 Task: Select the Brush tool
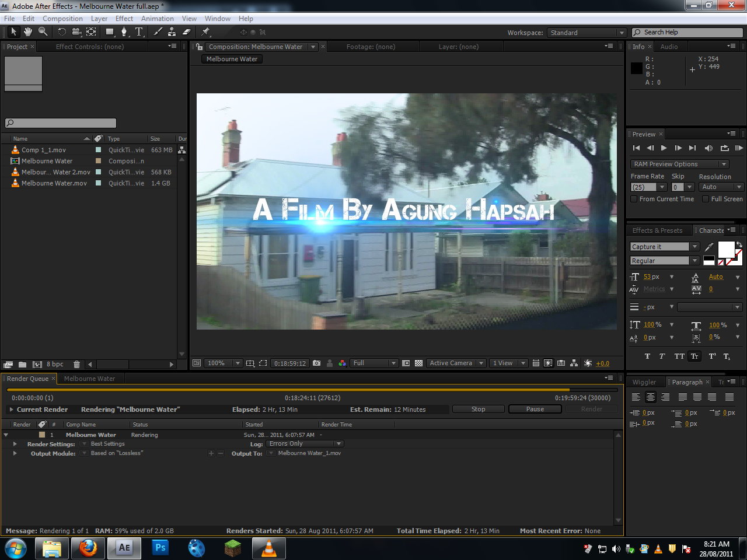(x=158, y=32)
